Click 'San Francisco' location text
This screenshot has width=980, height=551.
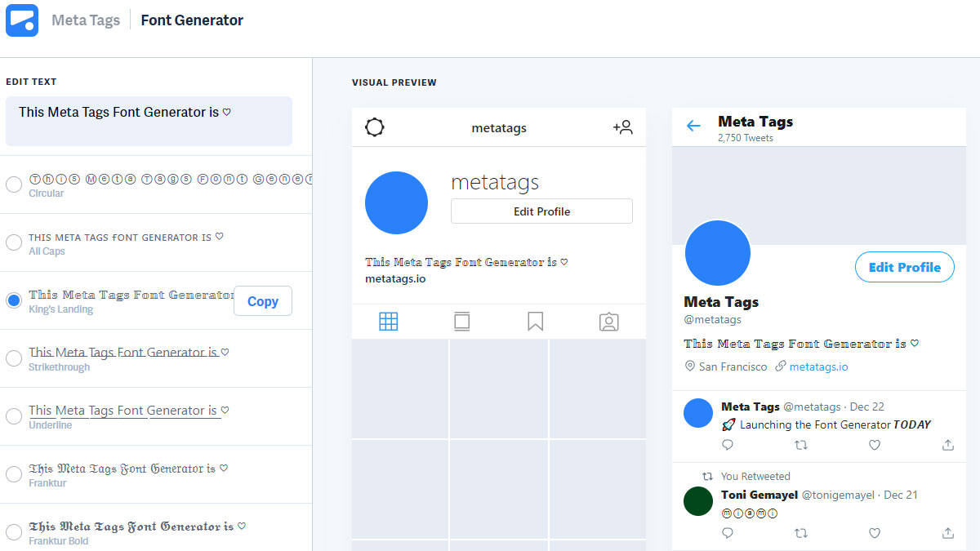tap(733, 367)
